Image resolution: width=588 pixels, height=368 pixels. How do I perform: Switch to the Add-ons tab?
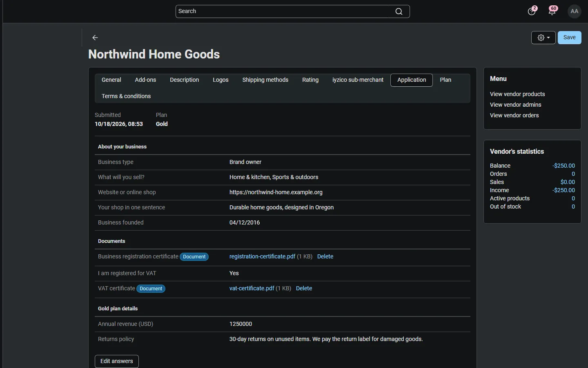tap(145, 80)
